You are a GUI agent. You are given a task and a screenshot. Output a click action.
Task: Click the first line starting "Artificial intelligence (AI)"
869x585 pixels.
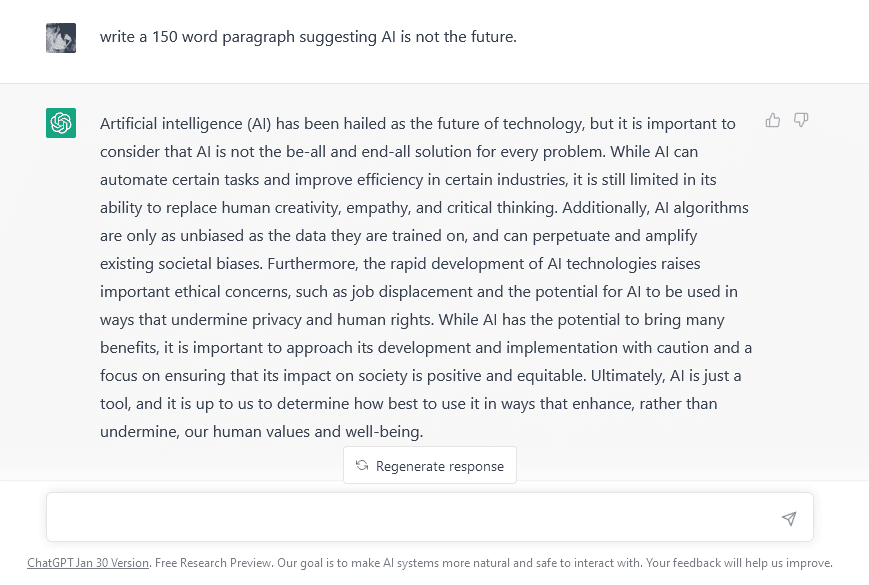click(417, 124)
